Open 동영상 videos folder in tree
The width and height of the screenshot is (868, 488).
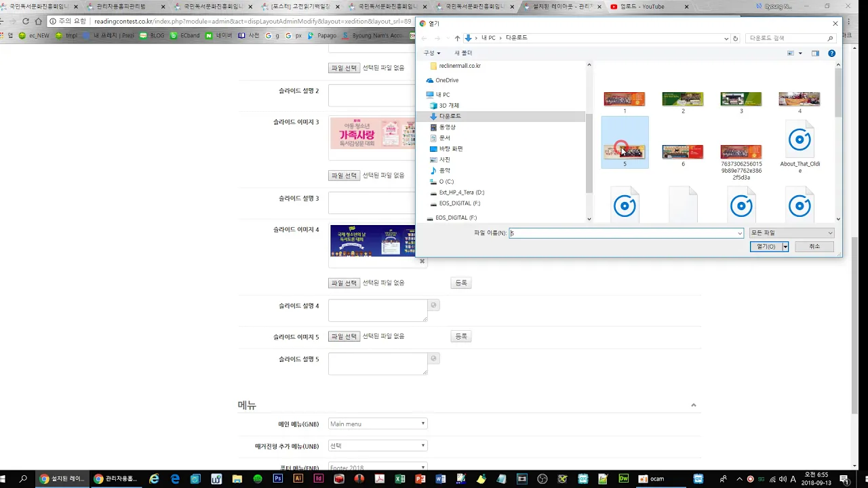(x=442, y=127)
